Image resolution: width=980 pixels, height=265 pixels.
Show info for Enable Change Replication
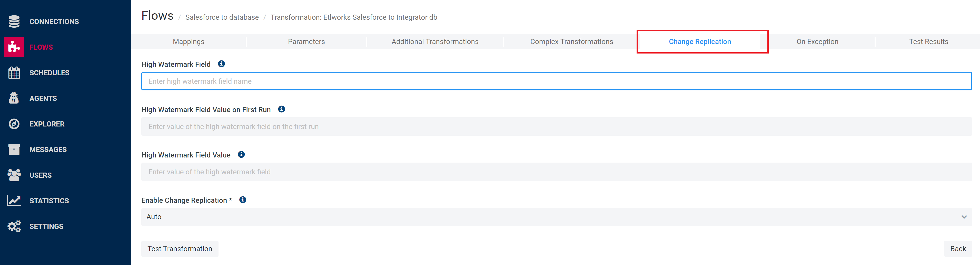click(x=243, y=200)
